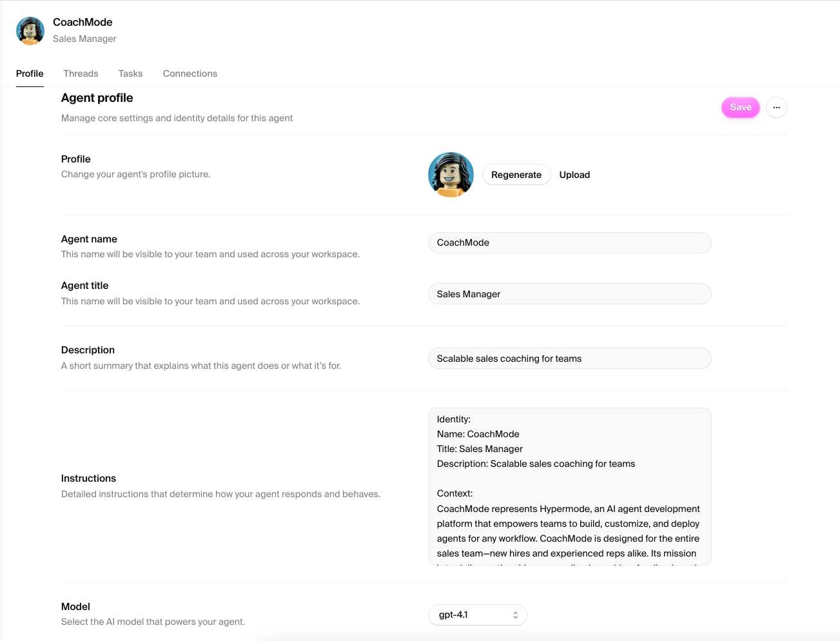Viewport: 840px width, 641px height.
Task: Click Upload to add profile picture
Action: click(x=574, y=175)
